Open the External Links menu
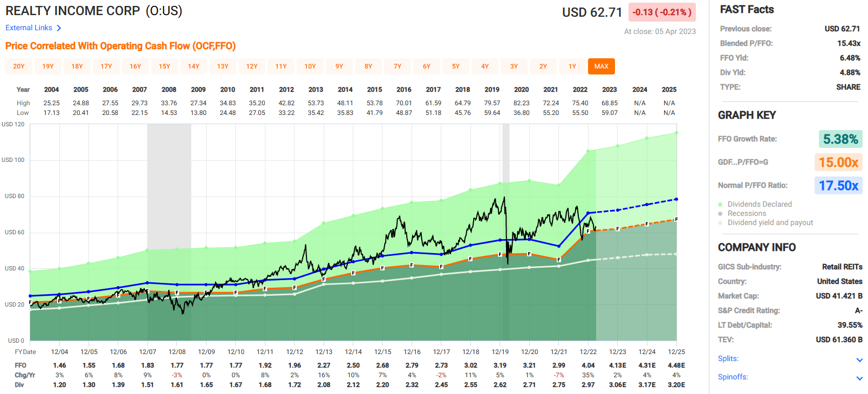The height and width of the screenshot is (394, 868). click(x=33, y=28)
